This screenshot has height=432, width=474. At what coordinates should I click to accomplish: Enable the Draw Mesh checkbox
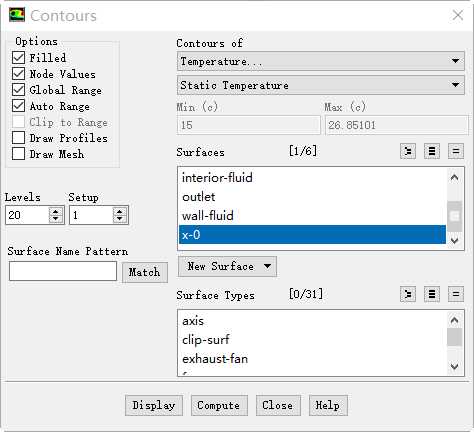[18, 154]
